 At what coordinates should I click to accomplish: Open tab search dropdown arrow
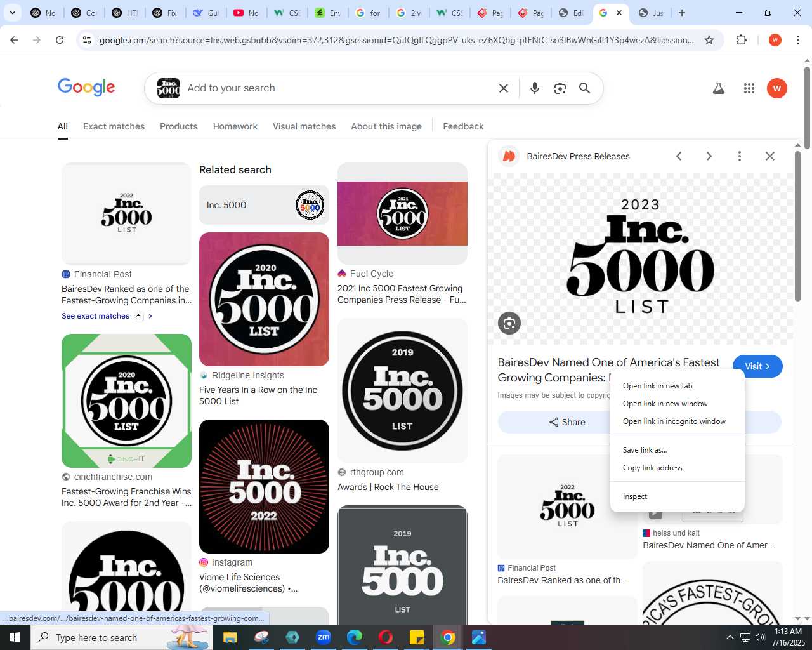point(13,13)
